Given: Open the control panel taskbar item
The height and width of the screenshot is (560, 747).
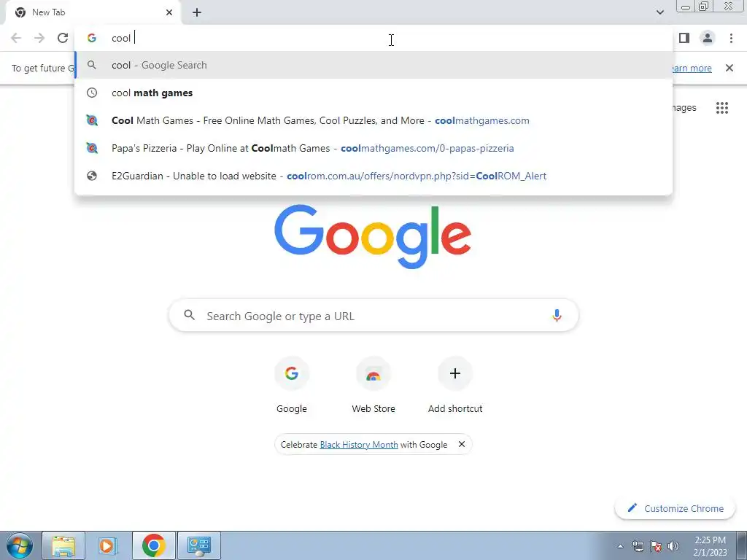Looking at the screenshot, I should [198, 545].
